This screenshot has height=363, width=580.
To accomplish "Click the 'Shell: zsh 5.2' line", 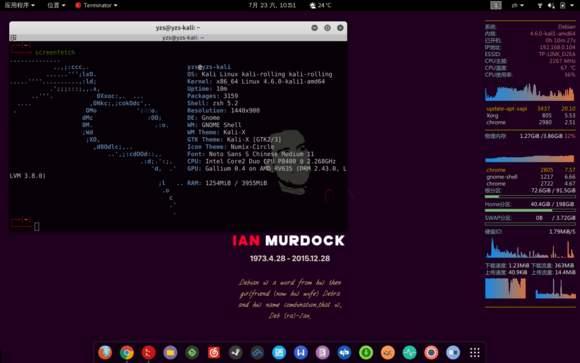I will [x=213, y=103].
